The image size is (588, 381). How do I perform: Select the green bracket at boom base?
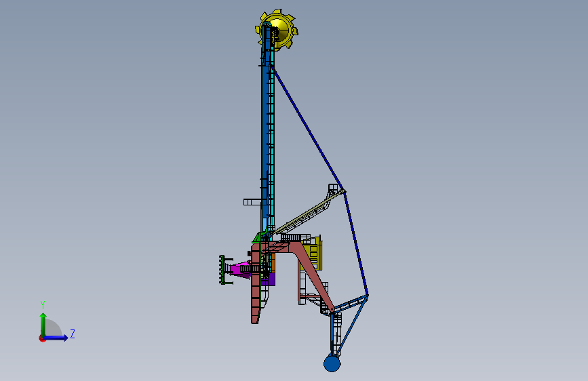point(259,237)
